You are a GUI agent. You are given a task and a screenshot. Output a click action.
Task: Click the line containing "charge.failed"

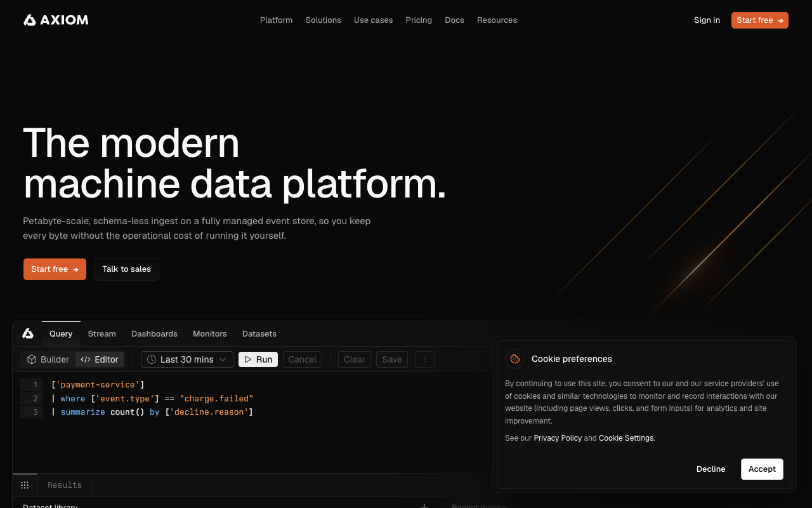[152, 399]
